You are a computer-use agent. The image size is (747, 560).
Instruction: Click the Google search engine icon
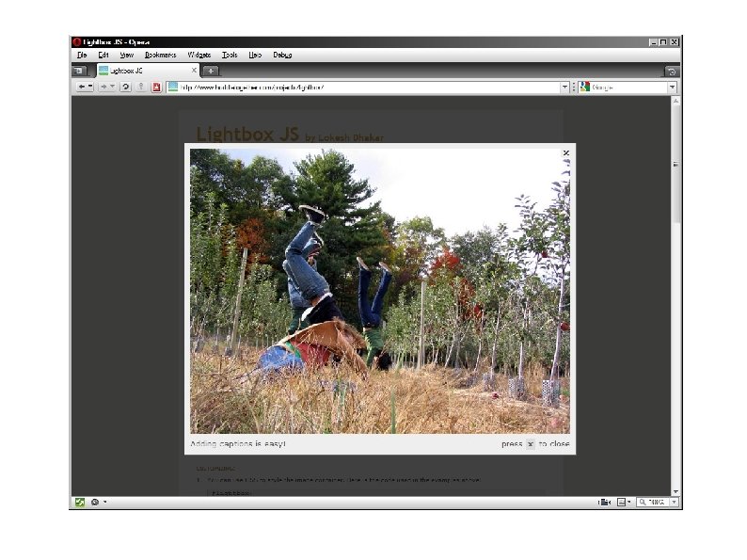click(585, 87)
